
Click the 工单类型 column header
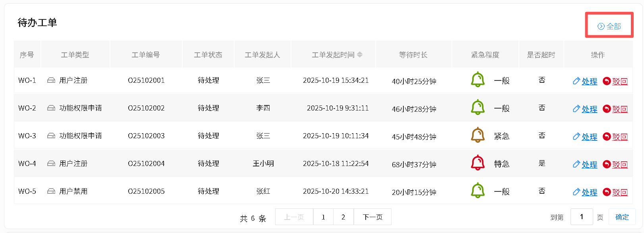75,55
